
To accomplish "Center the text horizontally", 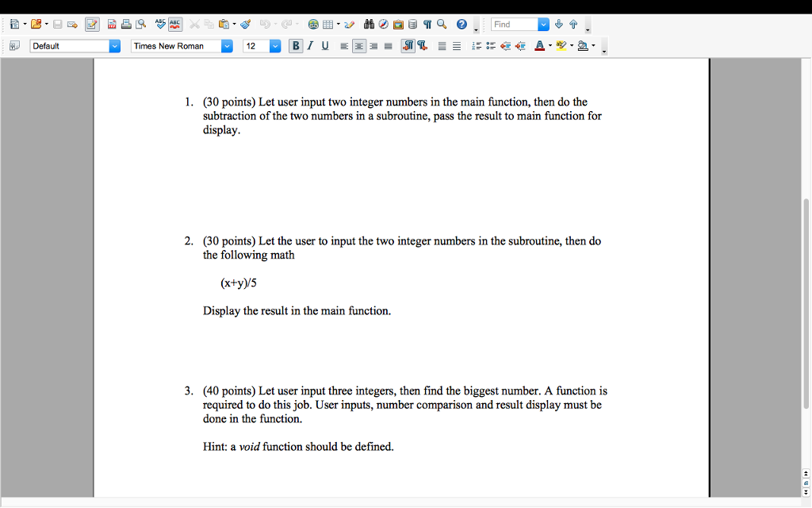I will [359, 46].
